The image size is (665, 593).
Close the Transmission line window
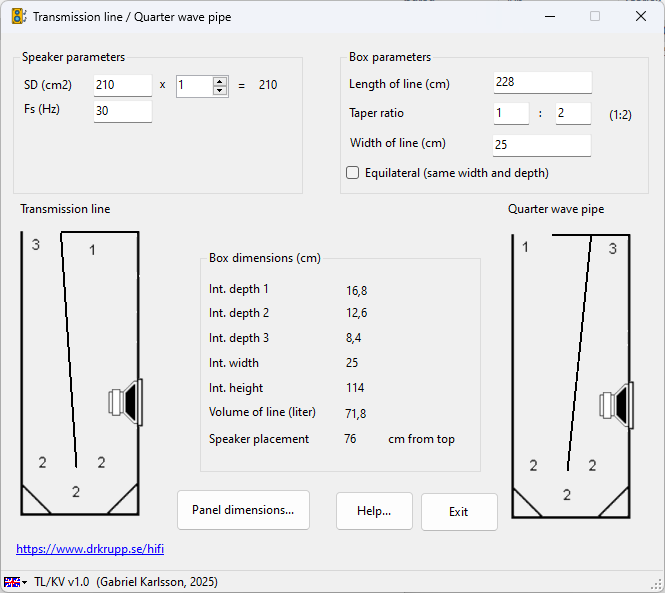[x=641, y=17]
